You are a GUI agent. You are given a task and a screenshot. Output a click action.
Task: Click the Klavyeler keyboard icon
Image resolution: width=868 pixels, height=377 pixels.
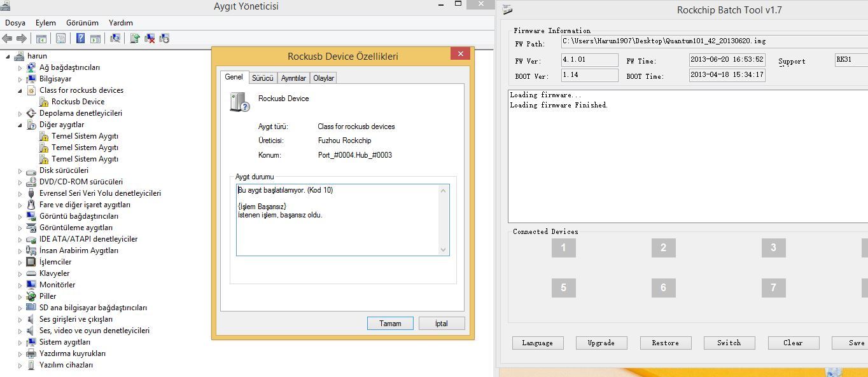pyautogui.click(x=31, y=273)
